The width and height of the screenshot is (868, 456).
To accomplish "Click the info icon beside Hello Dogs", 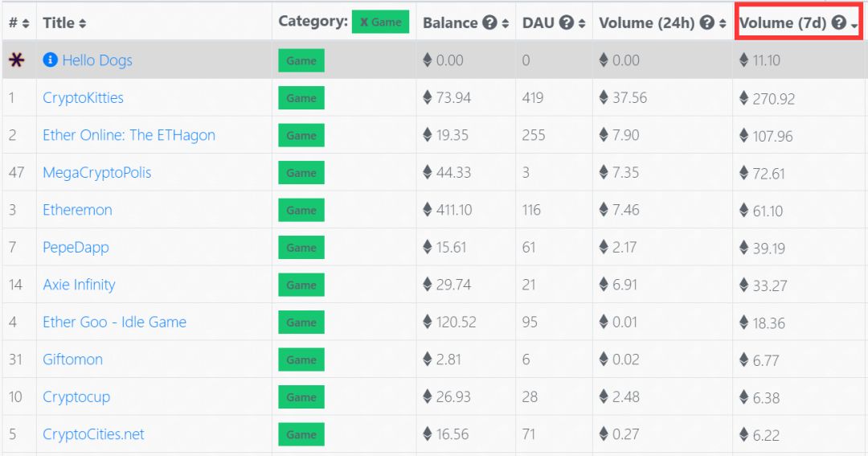I will (x=50, y=60).
